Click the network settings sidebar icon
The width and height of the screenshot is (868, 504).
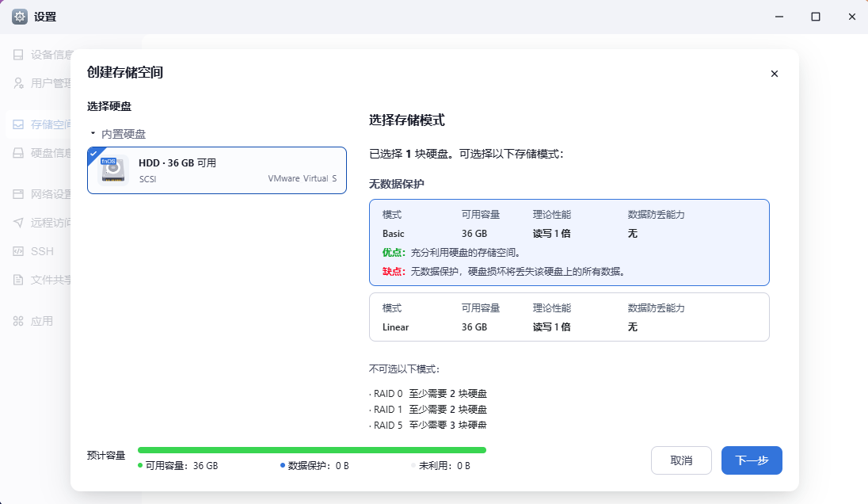(x=18, y=194)
